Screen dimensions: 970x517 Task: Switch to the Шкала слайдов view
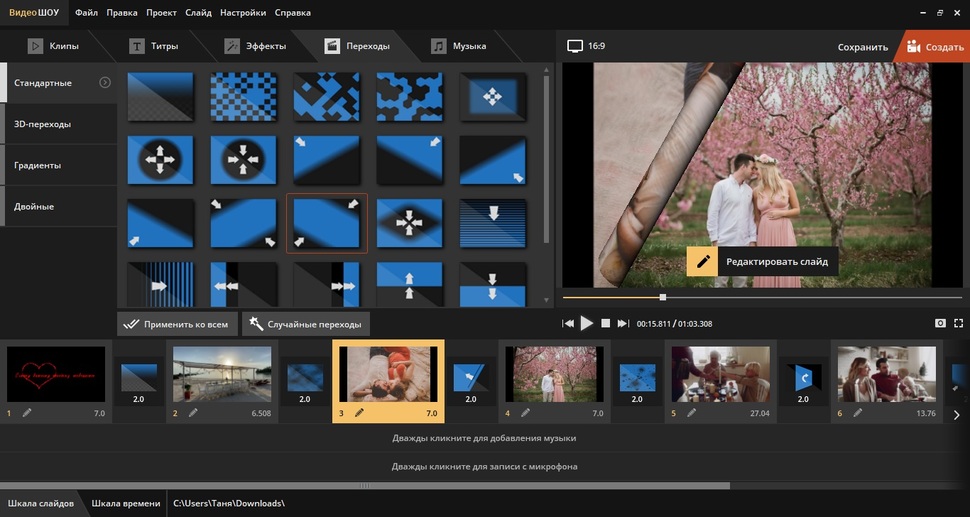tap(41, 503)
